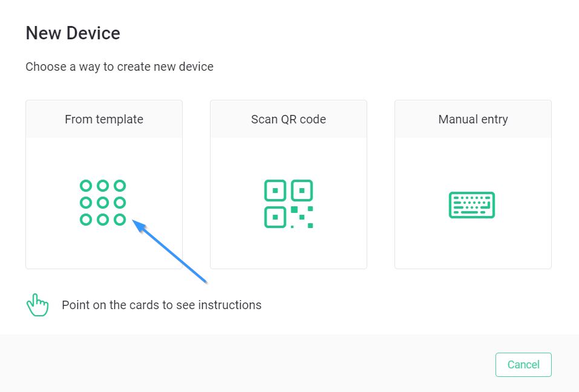Click the scattered dots of the QR icon

tap(302, 217)
